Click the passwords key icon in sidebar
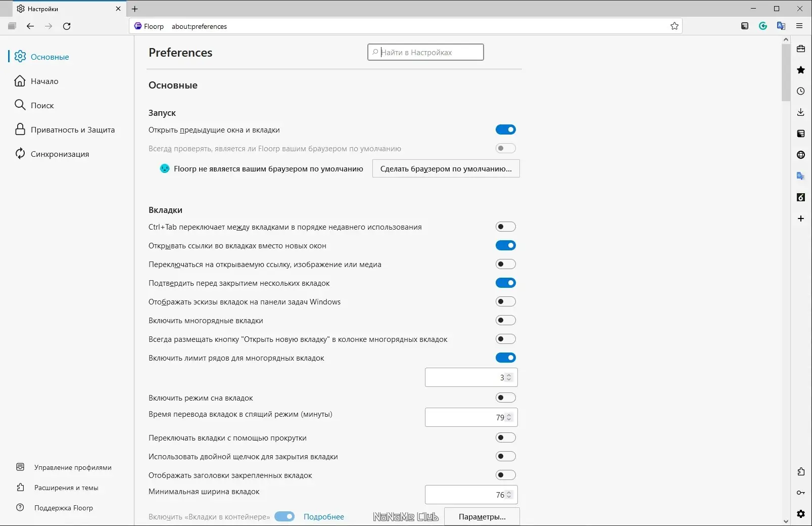Viewport: 812px width, 526px height. coord(801,493)
